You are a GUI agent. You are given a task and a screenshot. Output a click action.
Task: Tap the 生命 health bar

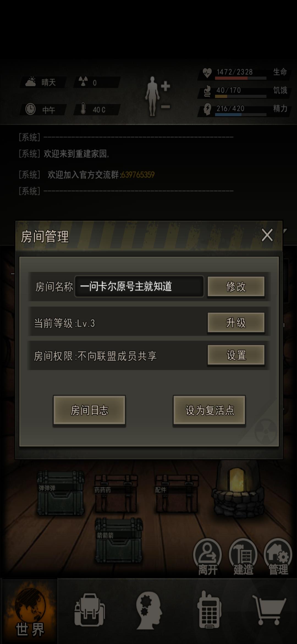(x=241, y=78)
